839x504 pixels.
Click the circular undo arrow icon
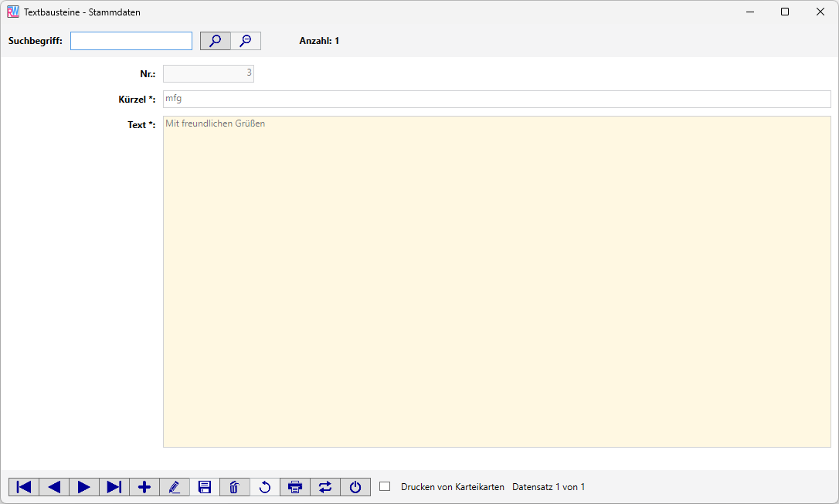(265, 487)
